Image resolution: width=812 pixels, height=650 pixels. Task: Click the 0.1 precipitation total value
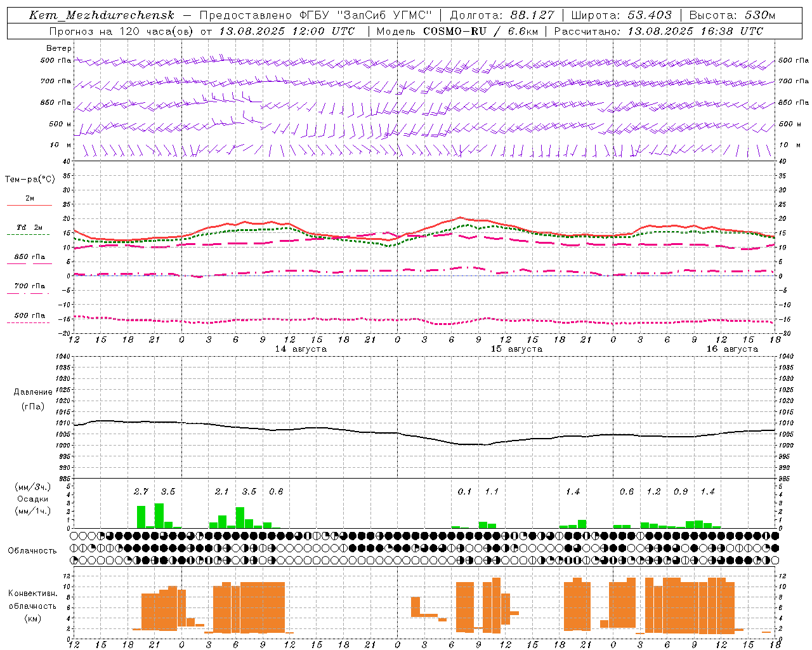coord(465,491)
